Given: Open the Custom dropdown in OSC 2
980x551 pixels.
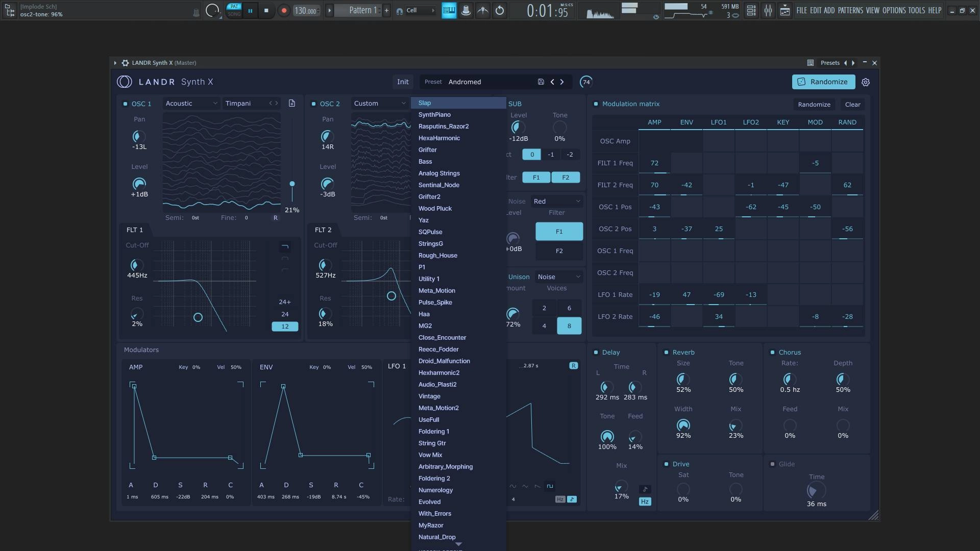Looking at the screenshot, I should pos(379,103).
